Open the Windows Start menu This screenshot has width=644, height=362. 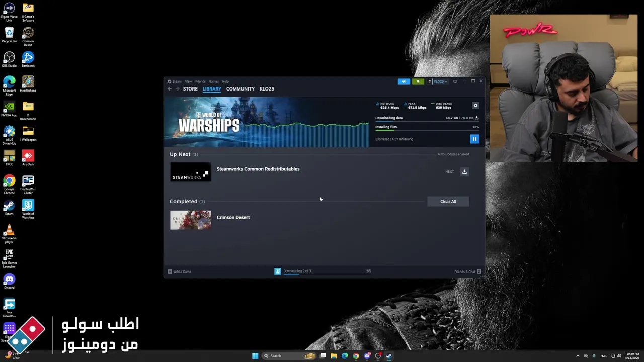(x=255, y=356)
